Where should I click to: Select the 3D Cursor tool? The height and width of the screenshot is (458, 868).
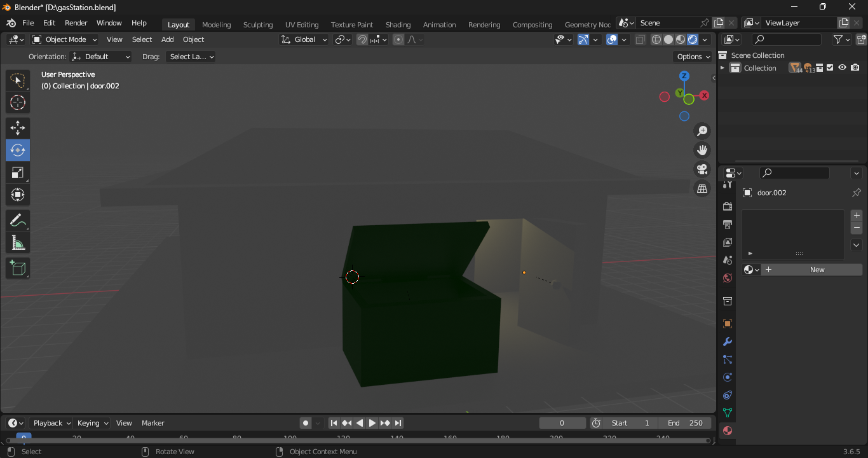pos(18,102)
